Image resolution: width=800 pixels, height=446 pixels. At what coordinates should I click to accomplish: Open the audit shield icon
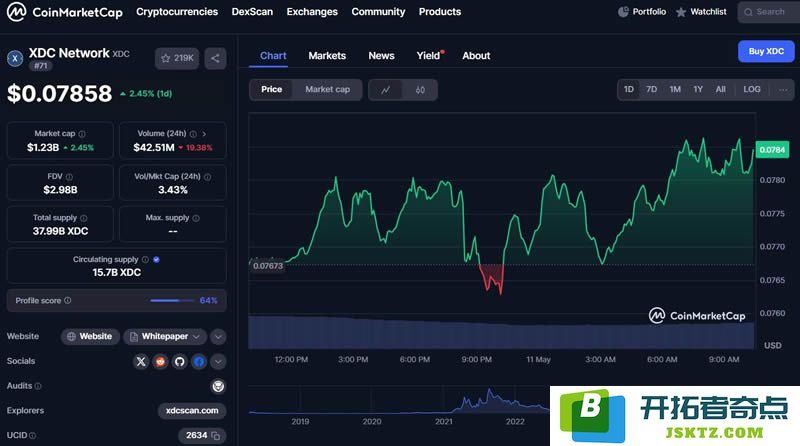click(218, 386)
